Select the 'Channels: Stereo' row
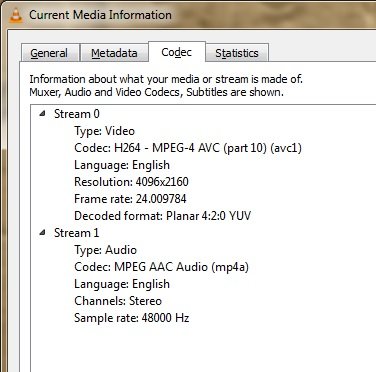 [118, 301]
